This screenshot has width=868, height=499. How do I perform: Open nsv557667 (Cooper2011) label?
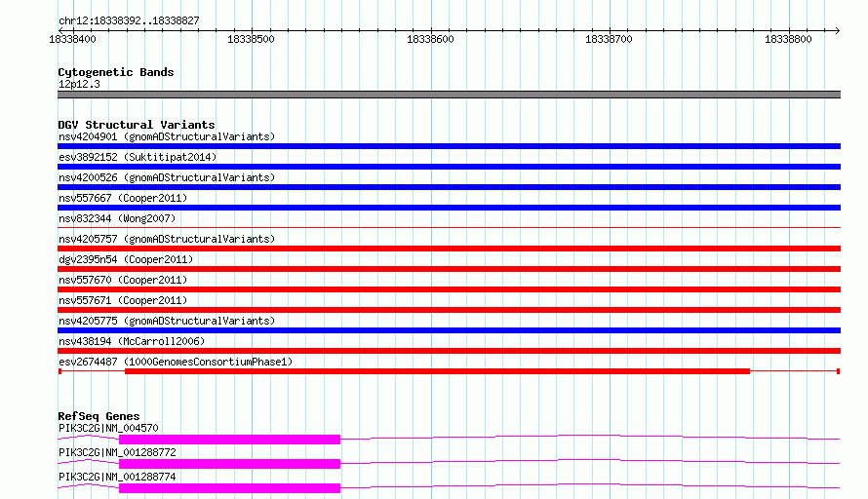coord(123,198)
